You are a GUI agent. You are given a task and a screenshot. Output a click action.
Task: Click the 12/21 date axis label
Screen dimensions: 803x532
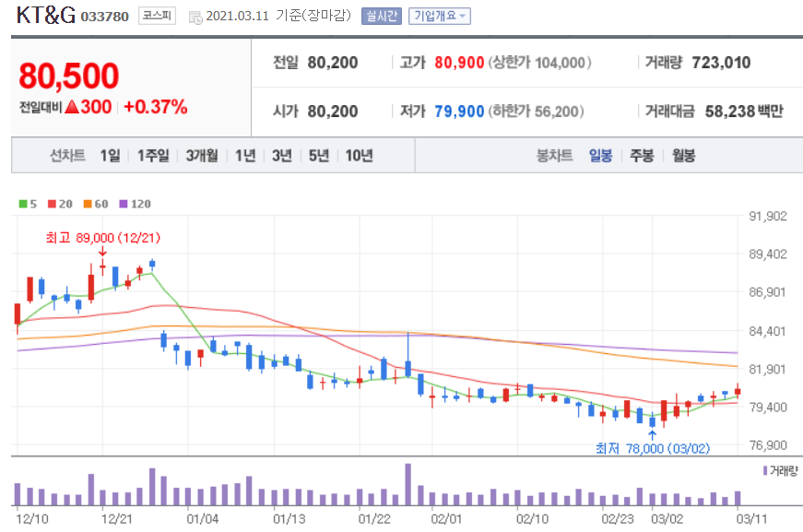(117, 519)
